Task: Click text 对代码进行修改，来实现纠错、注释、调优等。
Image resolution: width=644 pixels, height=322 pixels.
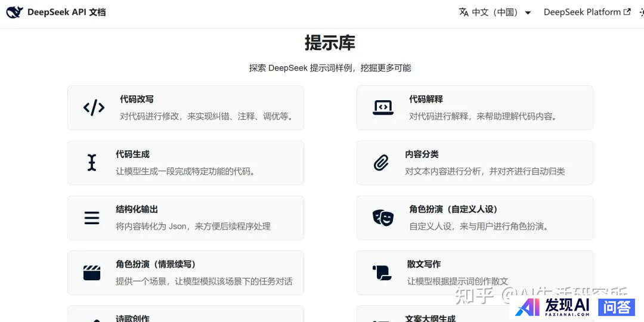Action: [x=208, y=116]
